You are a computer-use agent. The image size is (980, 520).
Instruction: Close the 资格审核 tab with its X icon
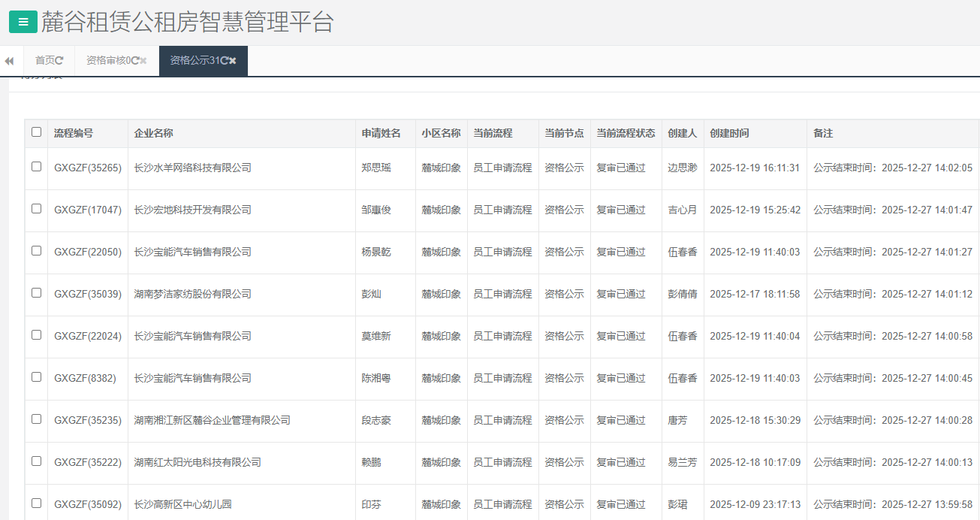pos(143,61)
